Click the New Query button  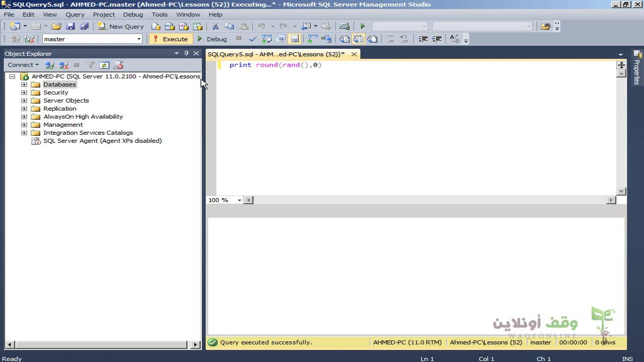click(121, 26)
